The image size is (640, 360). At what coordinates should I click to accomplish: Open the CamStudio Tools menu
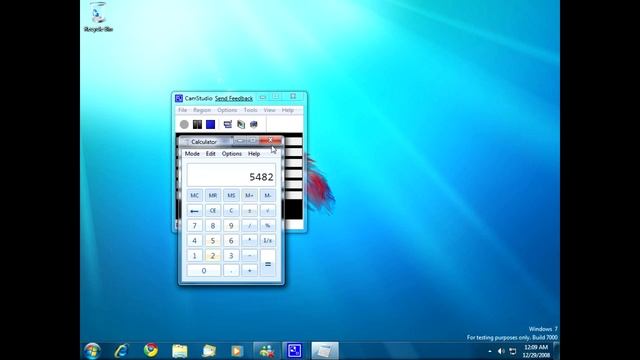pyautogui.click(x=250, y=110)
